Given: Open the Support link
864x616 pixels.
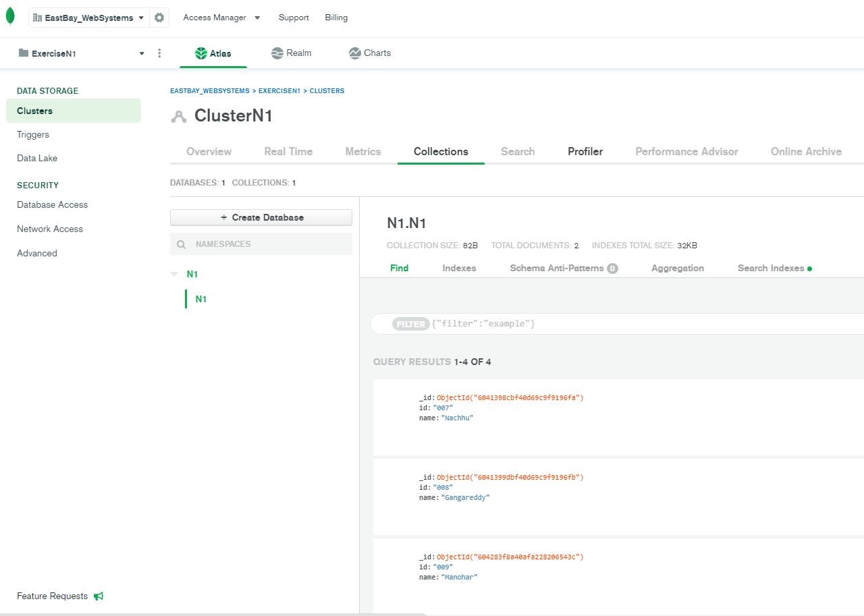Looking at the screenshot, I should [294, 18].
